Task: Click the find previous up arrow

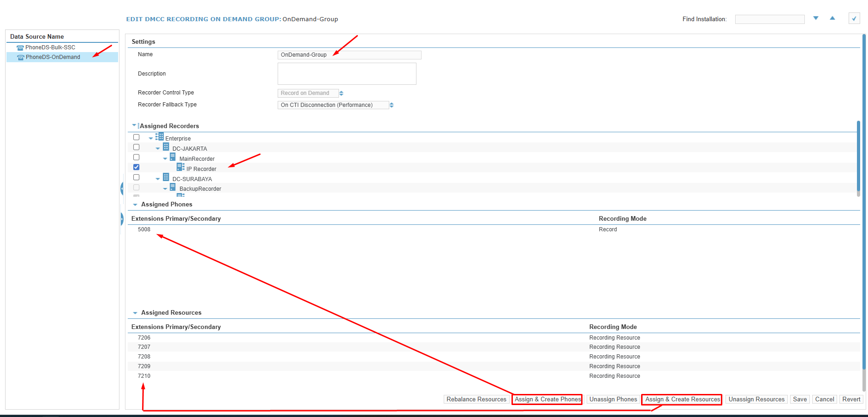Action: [832, 18]
